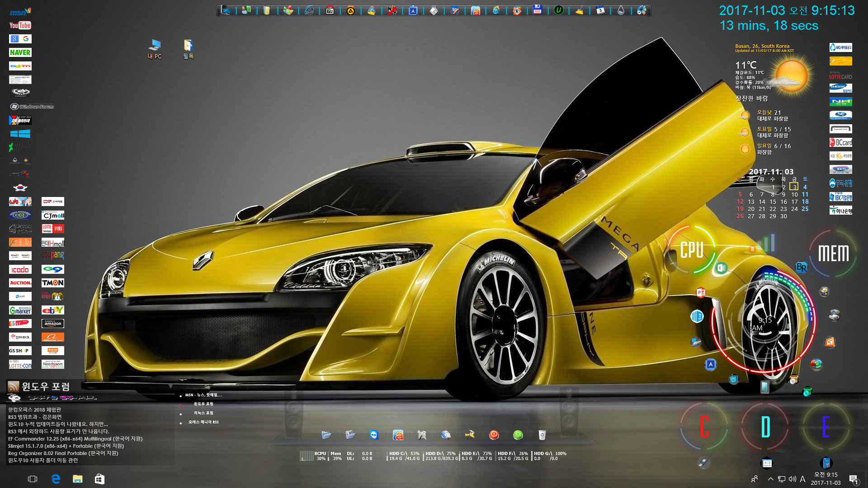The image size is (868, 488).
Task: Open the volume control in tray
Action: tap(792, 479)
